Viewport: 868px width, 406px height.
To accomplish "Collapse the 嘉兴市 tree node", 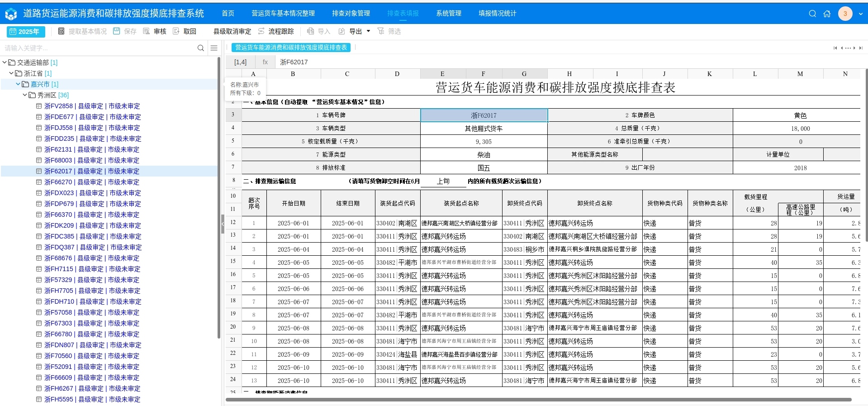I will [18, 84].
